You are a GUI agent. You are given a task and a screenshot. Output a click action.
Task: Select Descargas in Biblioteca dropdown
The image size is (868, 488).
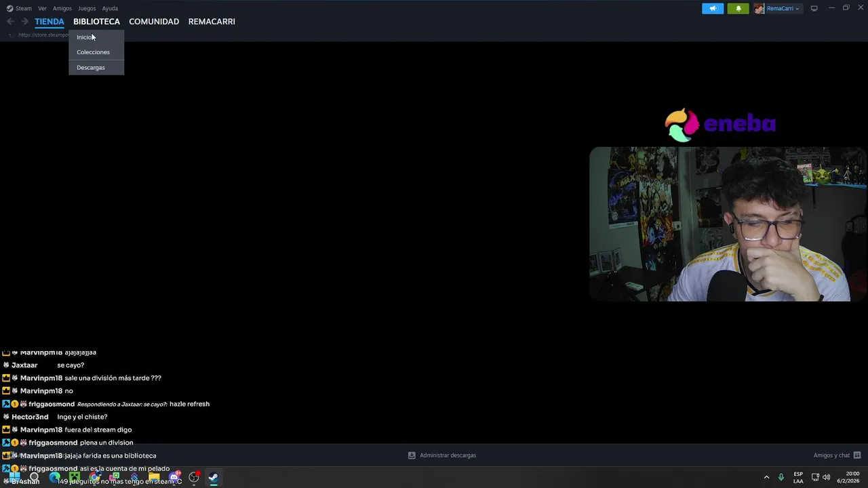pos(96,68)
